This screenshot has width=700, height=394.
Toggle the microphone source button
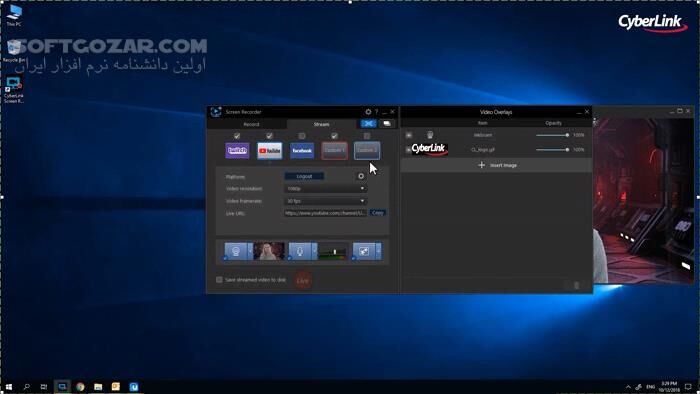click(x=300, y=251)
